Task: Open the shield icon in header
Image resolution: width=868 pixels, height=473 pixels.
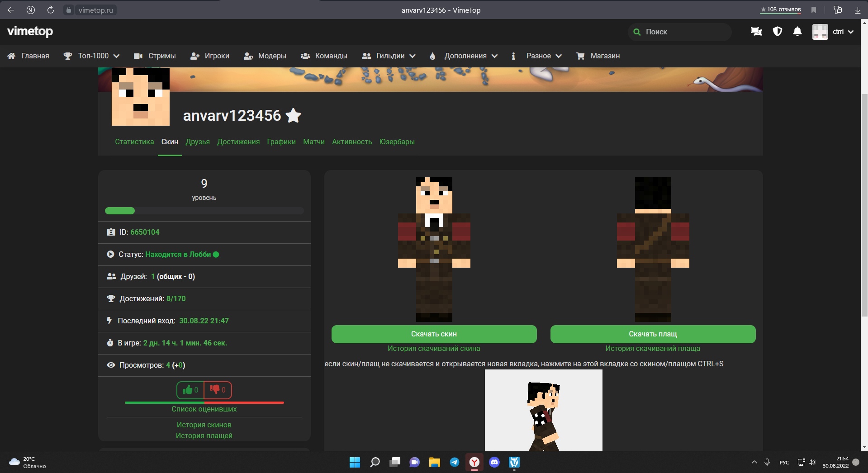Action: coord(777,32)
